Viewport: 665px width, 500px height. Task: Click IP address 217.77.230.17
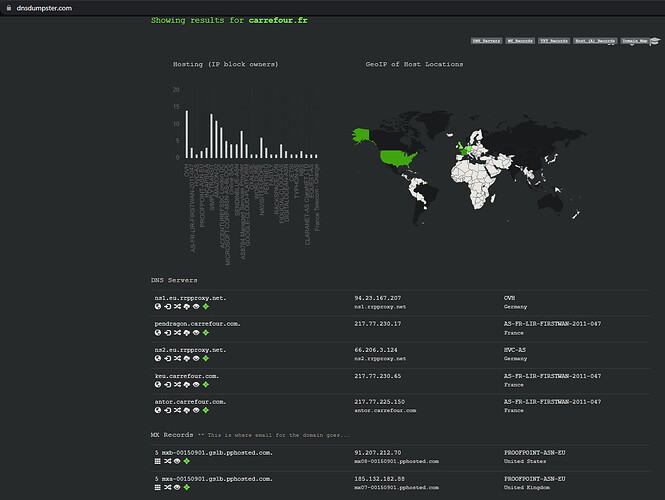coord(377,324)
